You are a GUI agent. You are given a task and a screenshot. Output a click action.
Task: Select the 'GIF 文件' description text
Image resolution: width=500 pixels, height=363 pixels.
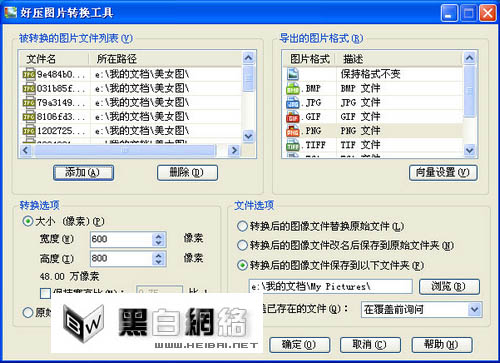360,117
